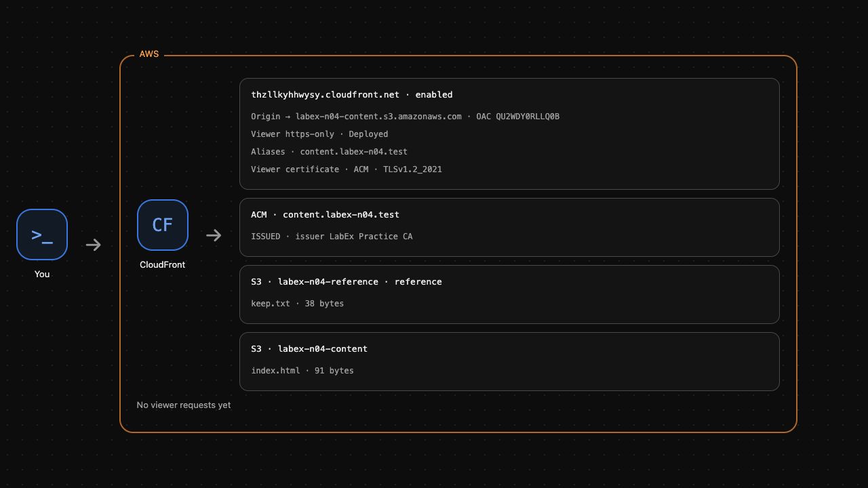Click the Origin labex-n04-content.s3.amazonaws.com line

[x=406, y=117]
